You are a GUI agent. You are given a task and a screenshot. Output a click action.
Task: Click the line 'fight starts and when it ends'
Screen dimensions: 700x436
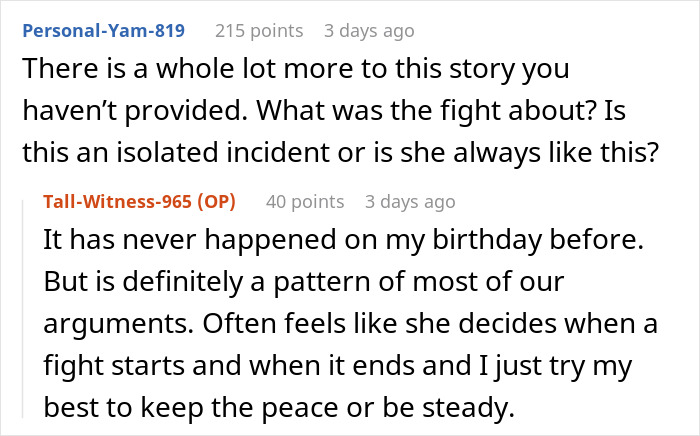point(338,365)
